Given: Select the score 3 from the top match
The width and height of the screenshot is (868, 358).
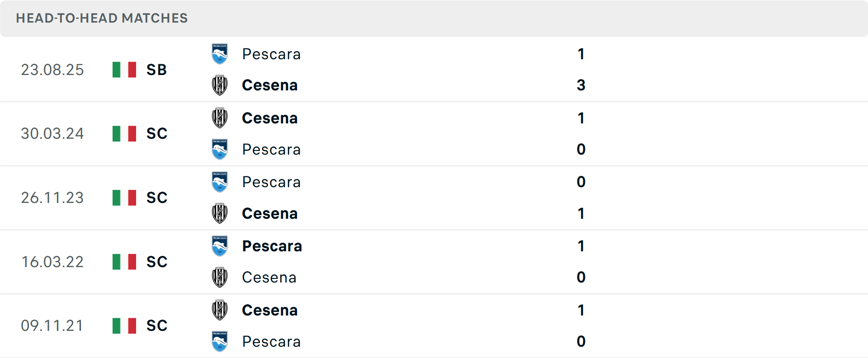Looking at the screenshot, I should [x=581, y=85].
